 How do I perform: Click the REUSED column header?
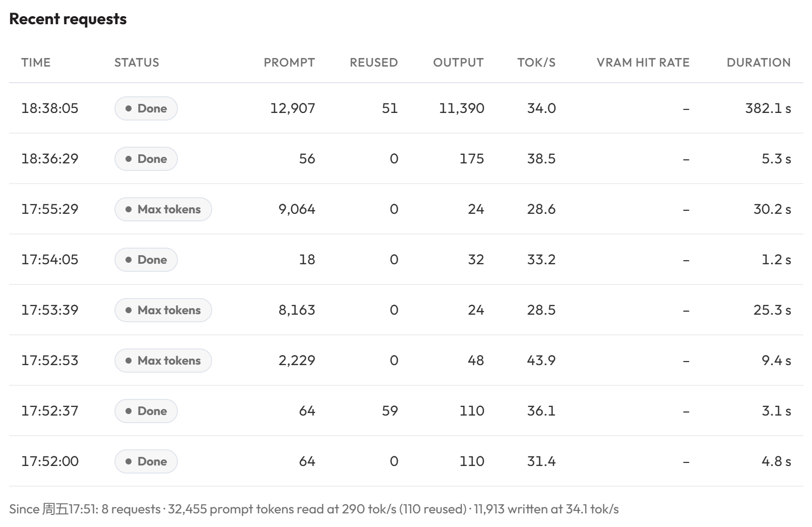pyautogui.click(x=373, y=63)
